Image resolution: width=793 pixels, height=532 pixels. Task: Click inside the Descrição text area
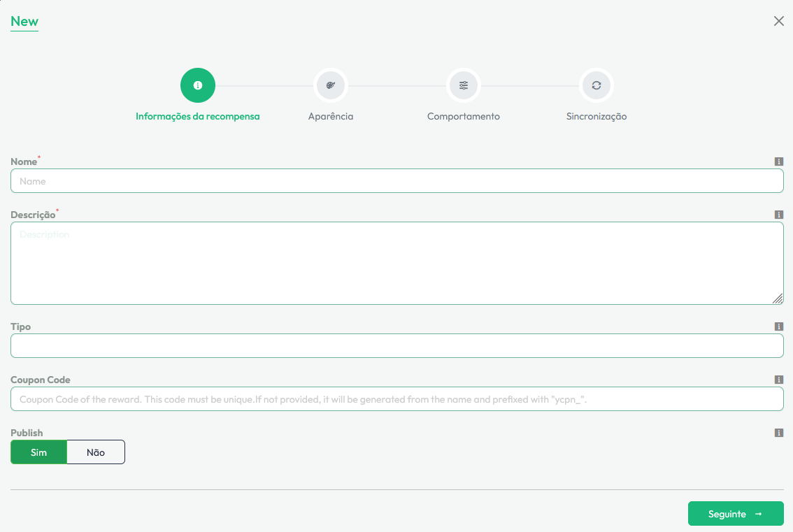pos(396,263)
